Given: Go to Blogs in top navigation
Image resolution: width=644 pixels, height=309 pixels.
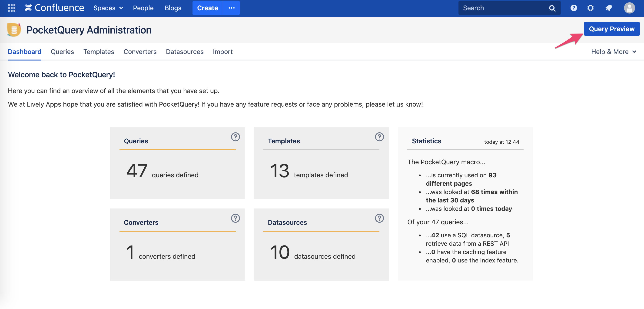Looking at the screenshot, I should click(173, 8).
